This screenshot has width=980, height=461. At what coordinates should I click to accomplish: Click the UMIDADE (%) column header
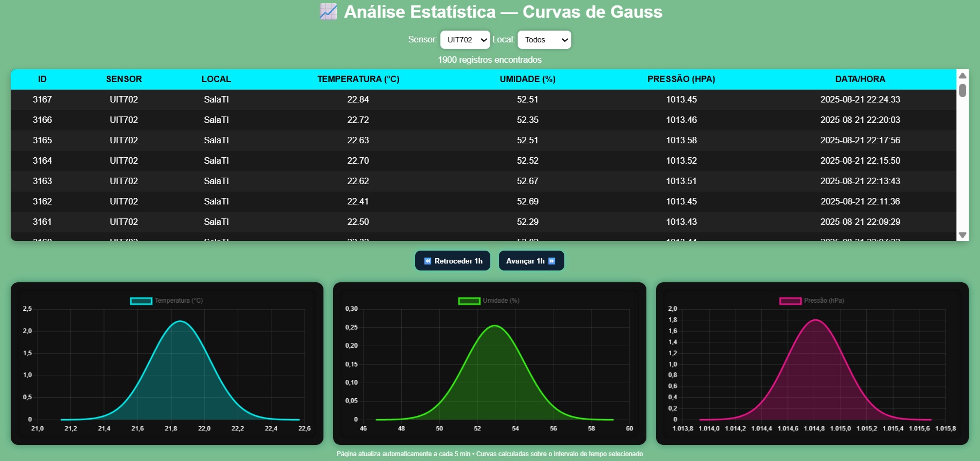(x=527, y=79)
